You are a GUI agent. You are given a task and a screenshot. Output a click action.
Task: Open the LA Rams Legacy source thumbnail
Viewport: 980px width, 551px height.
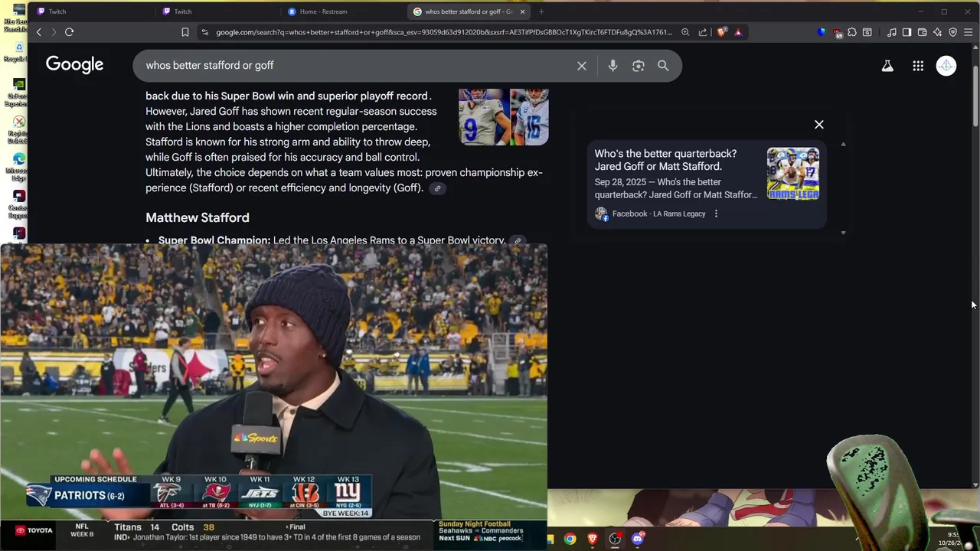(793, 174)
